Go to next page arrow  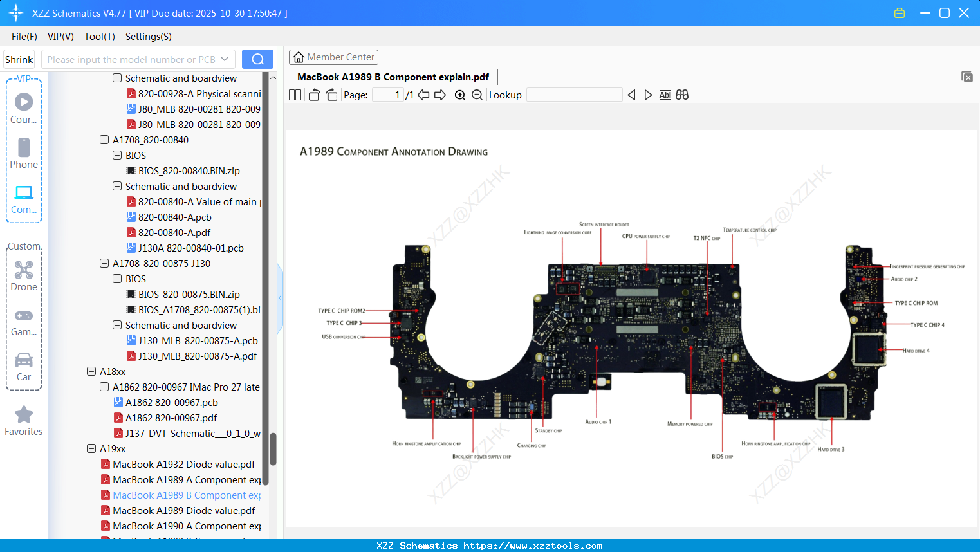(x=440, y=95)
